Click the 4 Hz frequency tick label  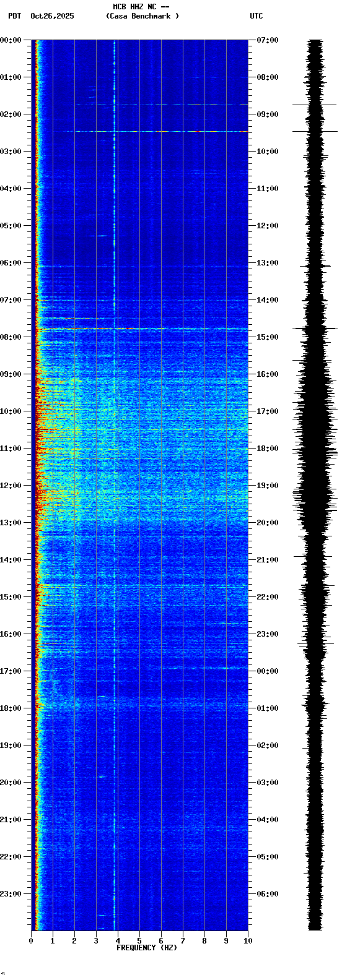[x=118, y=941]
